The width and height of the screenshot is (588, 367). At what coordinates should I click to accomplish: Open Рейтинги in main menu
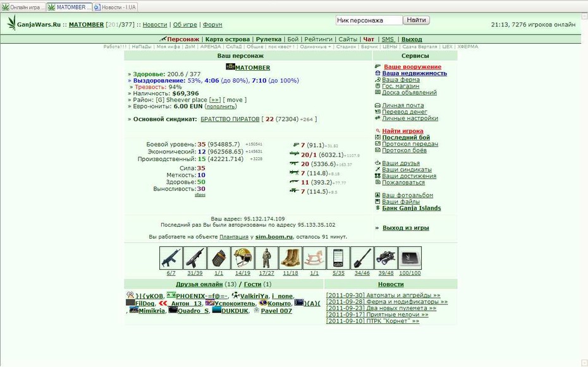coord(319,39)
